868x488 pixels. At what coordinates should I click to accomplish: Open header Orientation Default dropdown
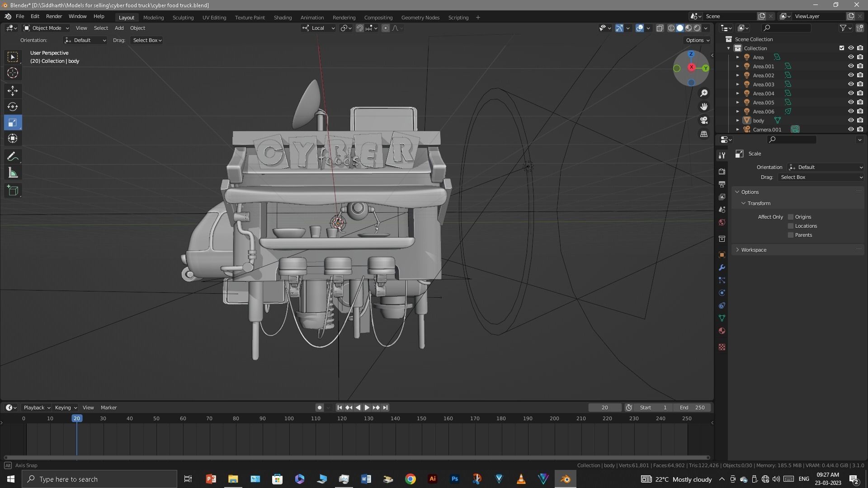[85, 40]
